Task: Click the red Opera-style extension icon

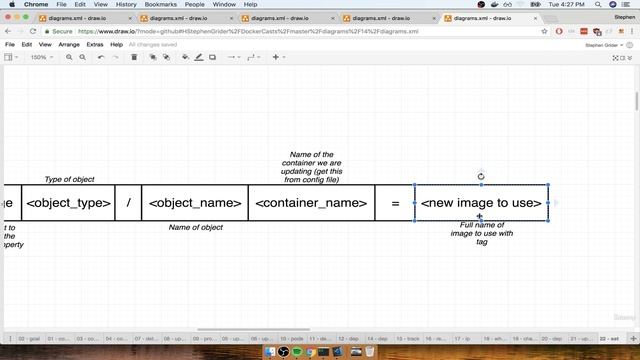Action: coord(559,31)
